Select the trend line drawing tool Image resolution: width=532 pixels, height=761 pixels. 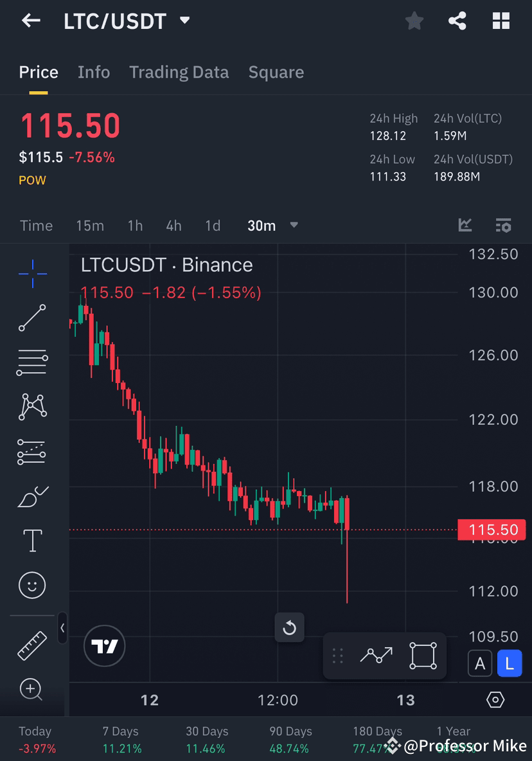coord(31,318)
